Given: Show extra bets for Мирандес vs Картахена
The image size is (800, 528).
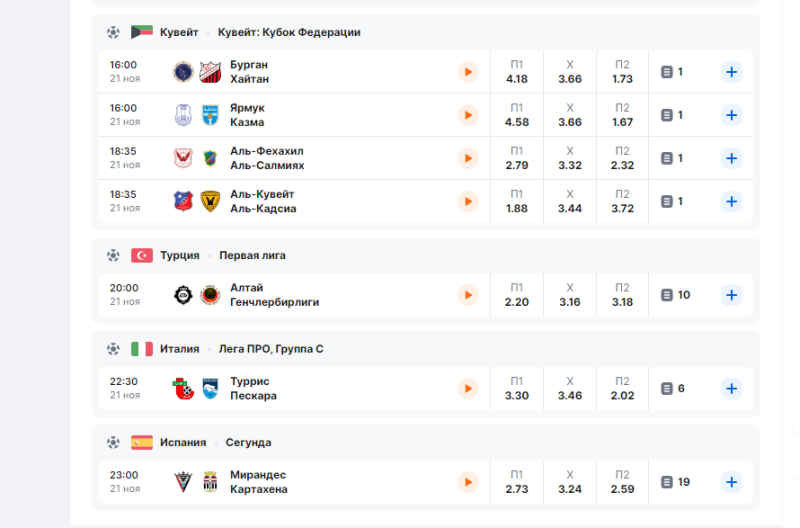Looking at the screenshot, I should tap(731, 482).
